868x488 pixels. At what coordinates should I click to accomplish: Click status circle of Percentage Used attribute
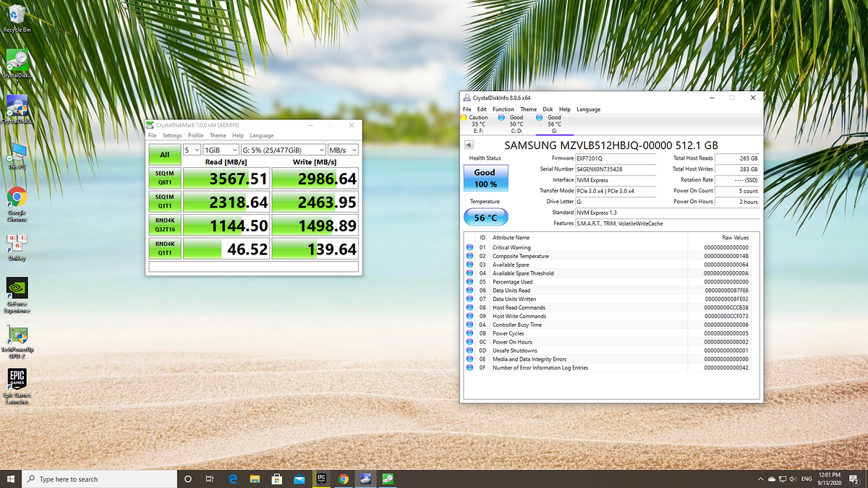[470, 282]
